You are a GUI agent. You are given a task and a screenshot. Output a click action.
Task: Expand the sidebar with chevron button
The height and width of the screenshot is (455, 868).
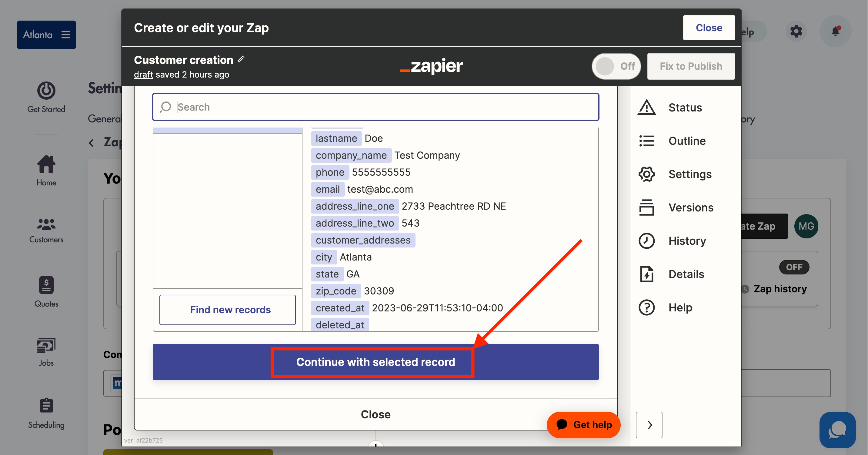pos(649,425)
